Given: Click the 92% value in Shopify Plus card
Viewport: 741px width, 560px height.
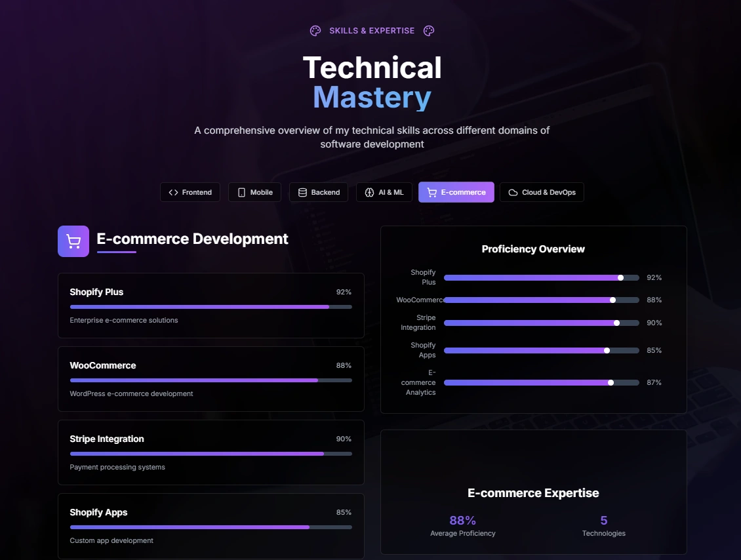Looking at the screenshot, I should (x=344, y=292).
